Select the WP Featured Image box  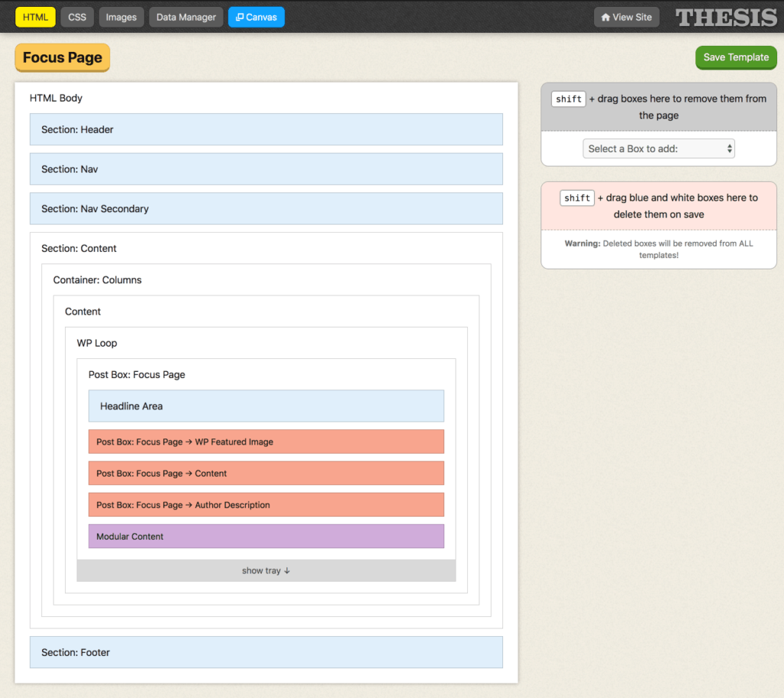(266, 442)
